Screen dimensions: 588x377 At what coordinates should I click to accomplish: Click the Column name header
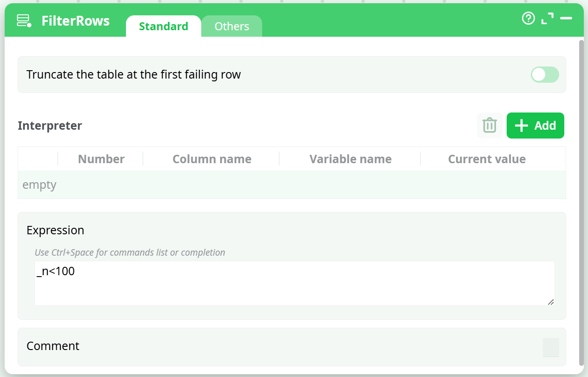[x=211, y=159]
